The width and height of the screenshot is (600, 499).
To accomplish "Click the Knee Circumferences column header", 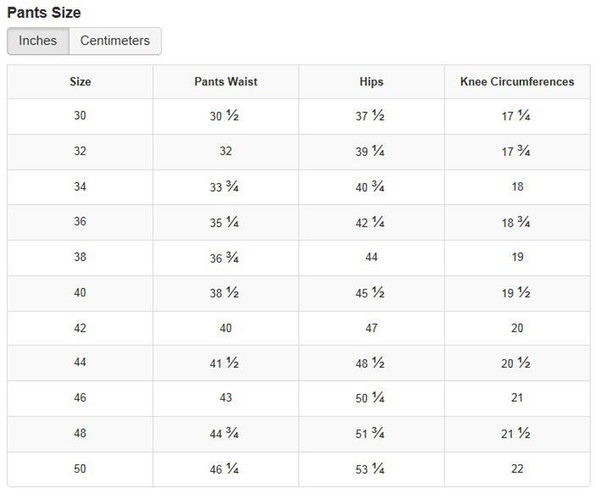I will tap(517, 82).
